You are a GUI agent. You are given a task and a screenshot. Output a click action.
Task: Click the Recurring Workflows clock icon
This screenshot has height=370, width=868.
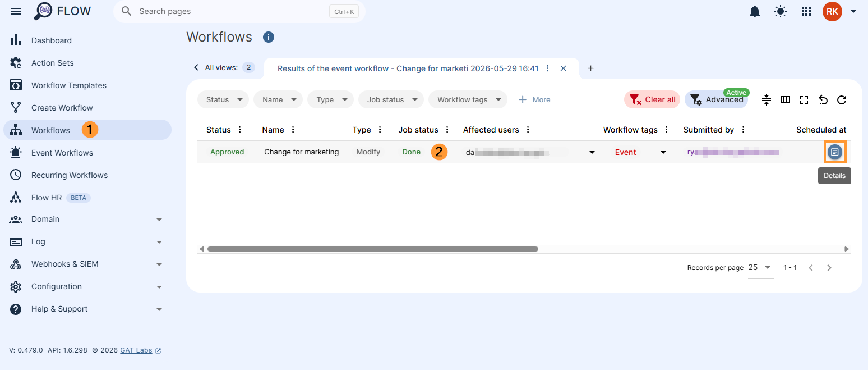[x=16, y=175]
